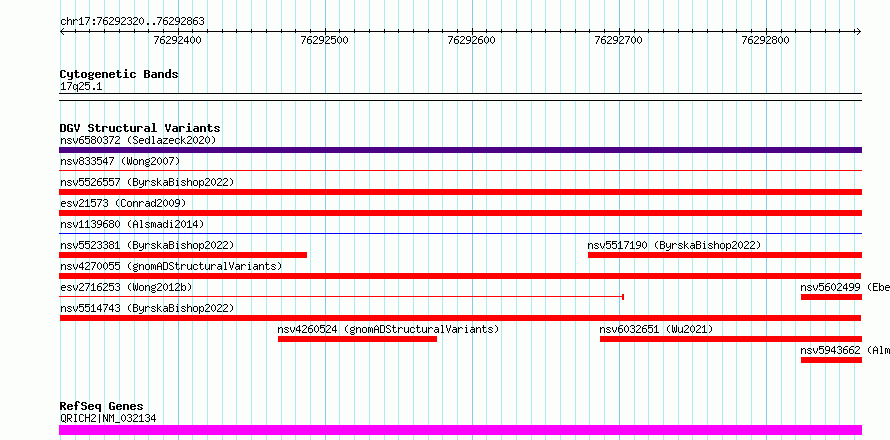Click the esv2716253 (Wong2012b) label

[x=126, y=287]
